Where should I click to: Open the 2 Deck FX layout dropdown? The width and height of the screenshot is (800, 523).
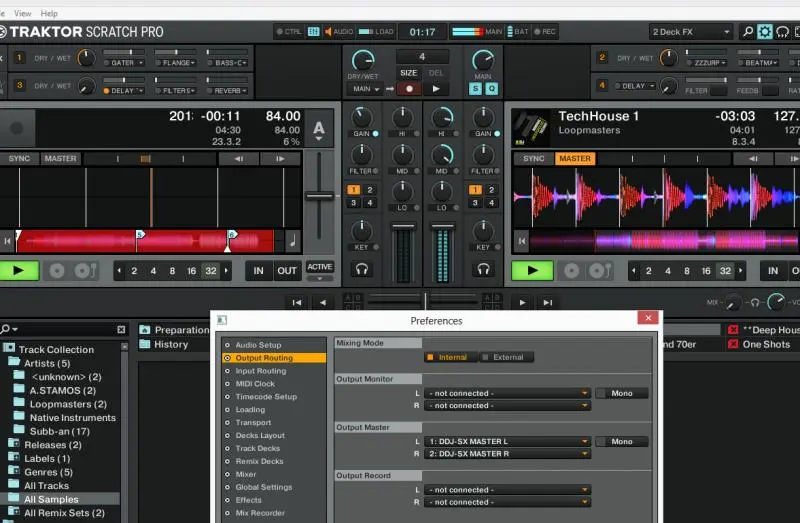click(x=691, y=32)
